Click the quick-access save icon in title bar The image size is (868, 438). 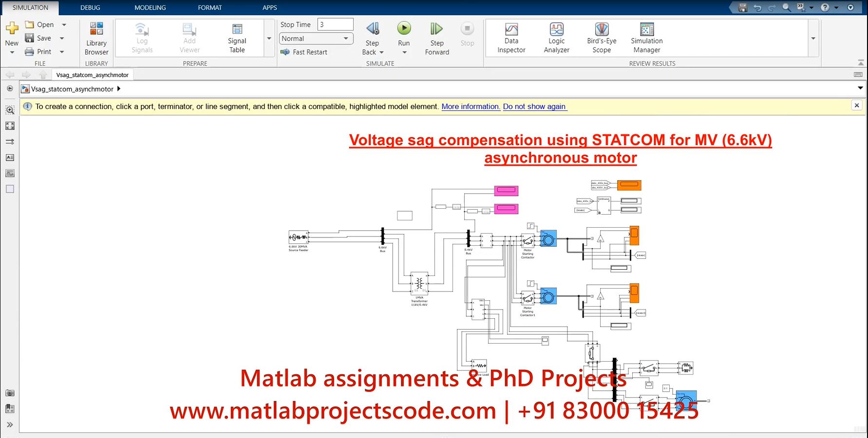[x=742, y=7]
